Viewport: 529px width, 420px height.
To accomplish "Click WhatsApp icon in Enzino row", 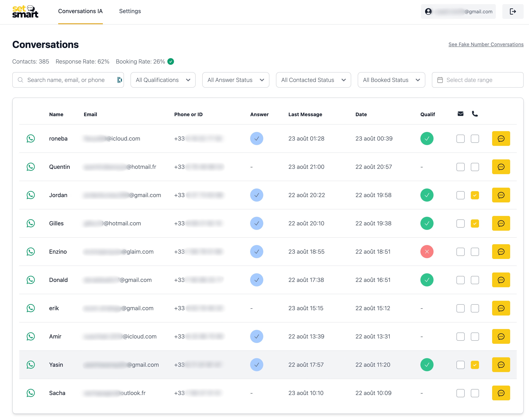I will click(31, 251).
